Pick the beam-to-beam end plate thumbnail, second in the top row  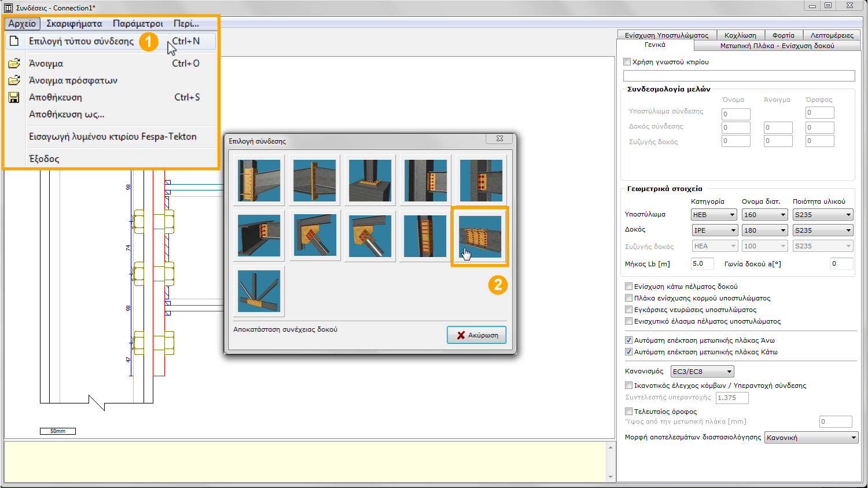click(315, 180)
